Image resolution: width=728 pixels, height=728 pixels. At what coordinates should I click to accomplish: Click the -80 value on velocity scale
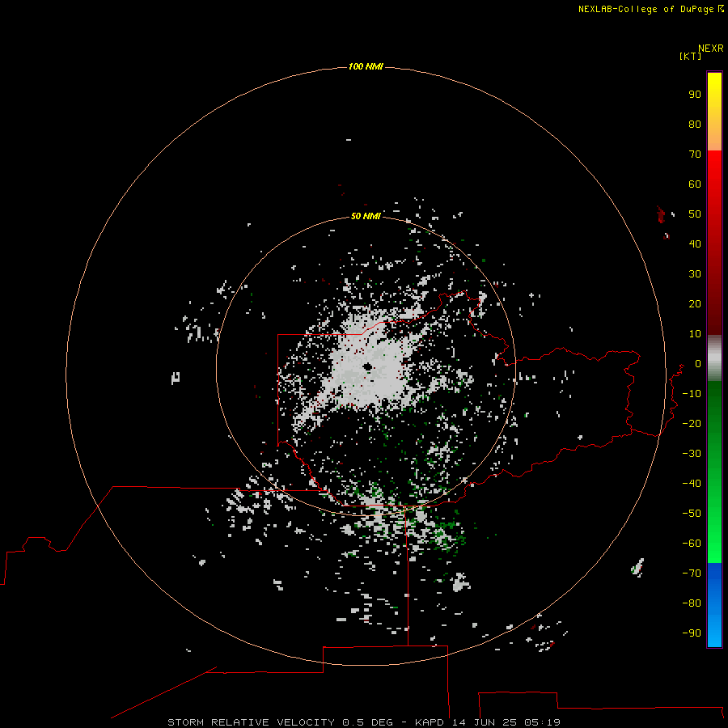692,603
